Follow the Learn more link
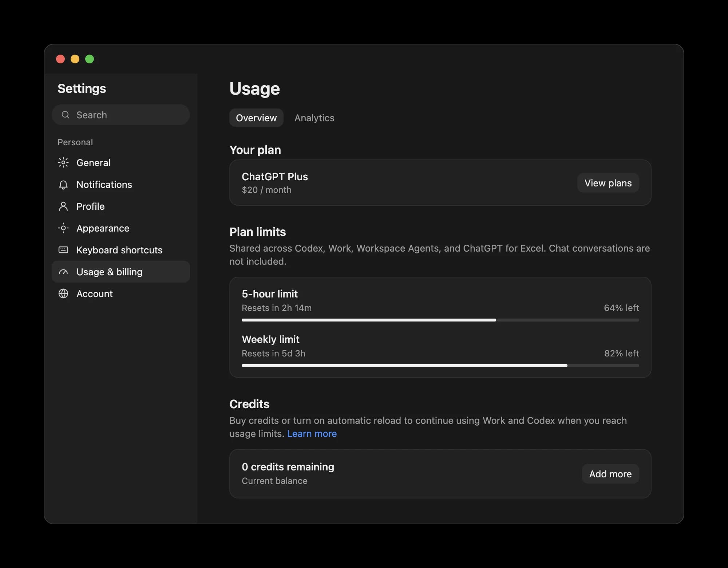 312,434
